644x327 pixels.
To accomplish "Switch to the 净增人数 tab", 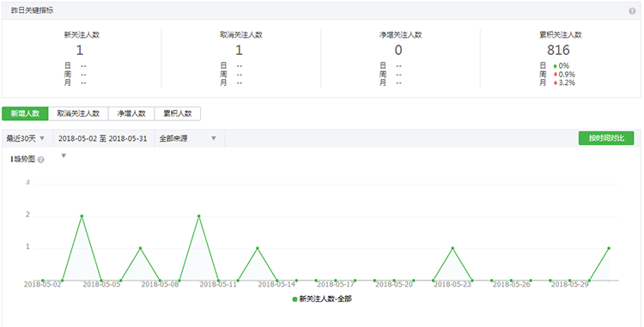I will [131, 113].
